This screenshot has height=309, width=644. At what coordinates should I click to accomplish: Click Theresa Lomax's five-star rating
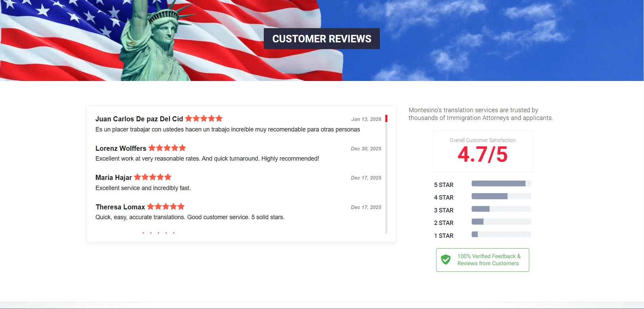coord(166,207)
